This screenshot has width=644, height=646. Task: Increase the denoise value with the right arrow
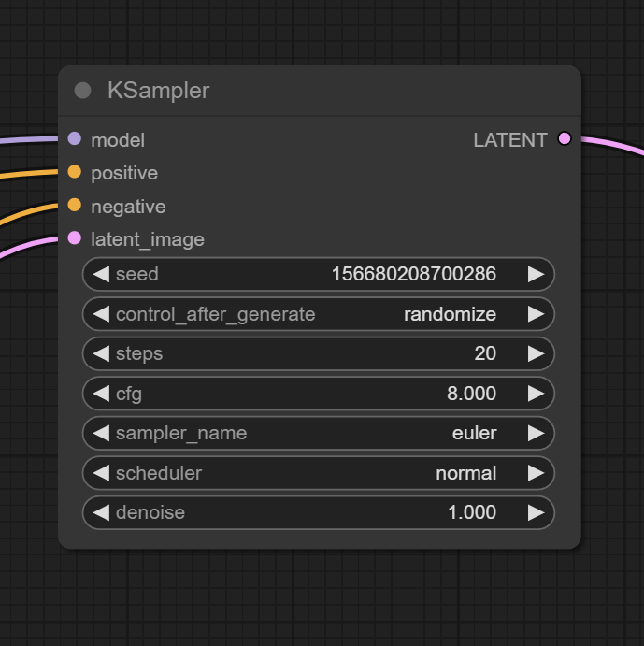coord(536,513)
